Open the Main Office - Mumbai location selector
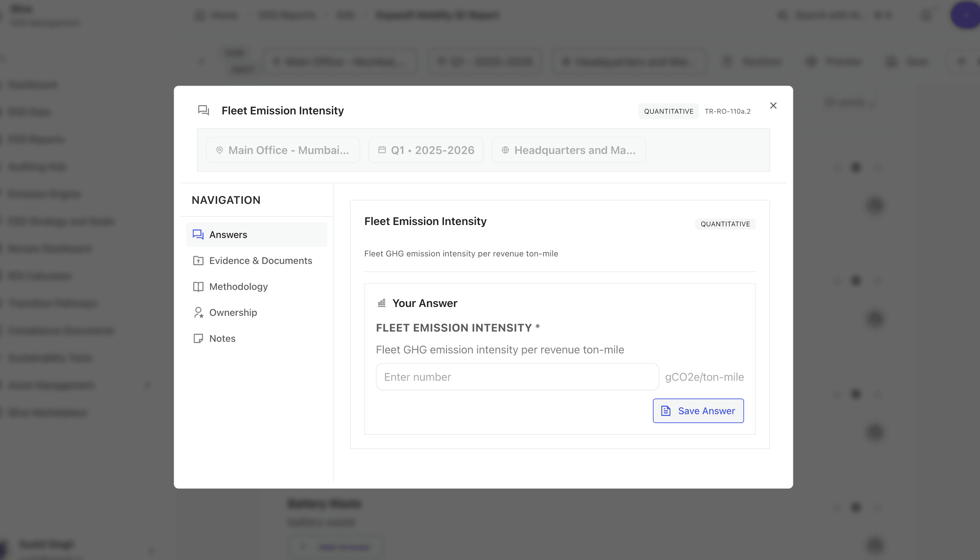Screen dimensions: 980x560 point(283,150)
